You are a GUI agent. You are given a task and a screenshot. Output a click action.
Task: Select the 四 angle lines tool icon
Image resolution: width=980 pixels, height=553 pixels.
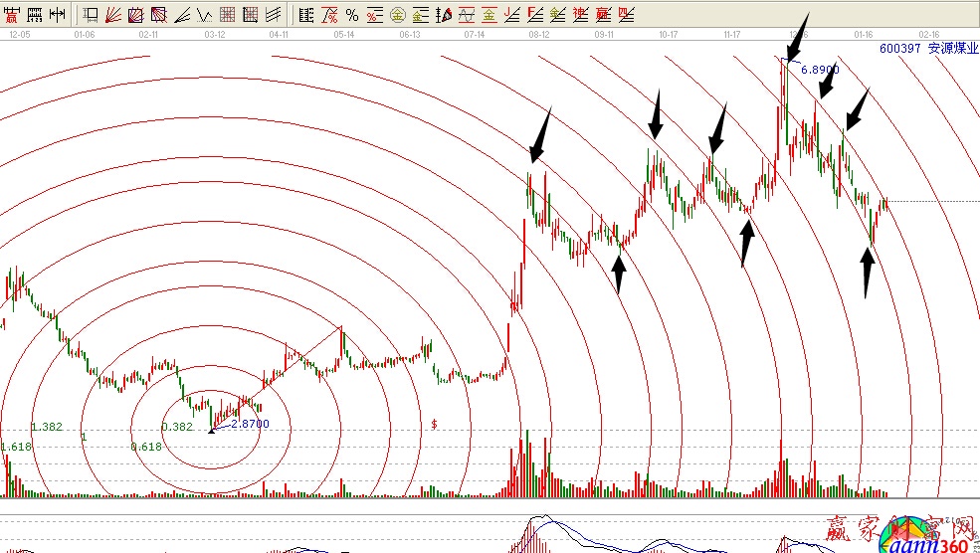point(626,15)
